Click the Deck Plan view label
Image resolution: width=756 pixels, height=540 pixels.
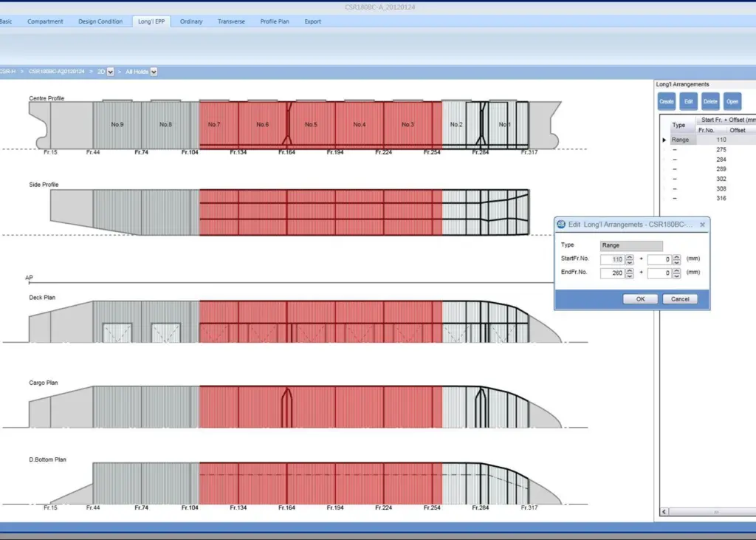tap(42, 298)
